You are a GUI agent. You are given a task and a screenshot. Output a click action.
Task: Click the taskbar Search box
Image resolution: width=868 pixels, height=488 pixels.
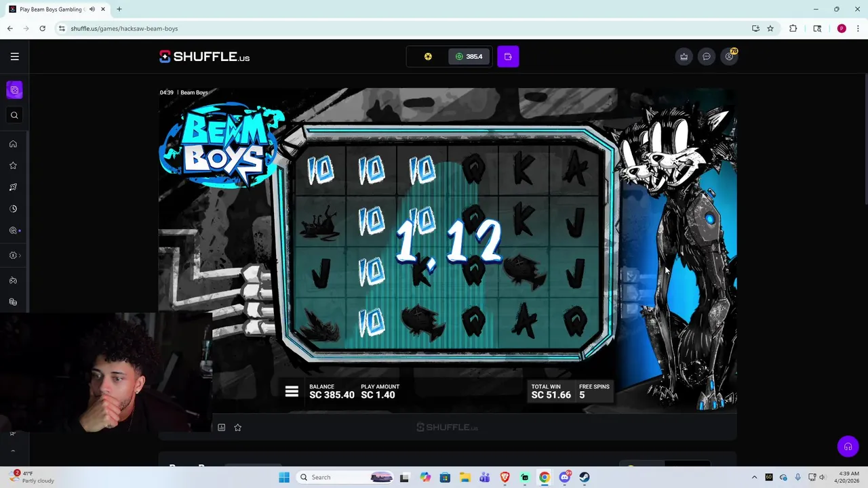346,477
